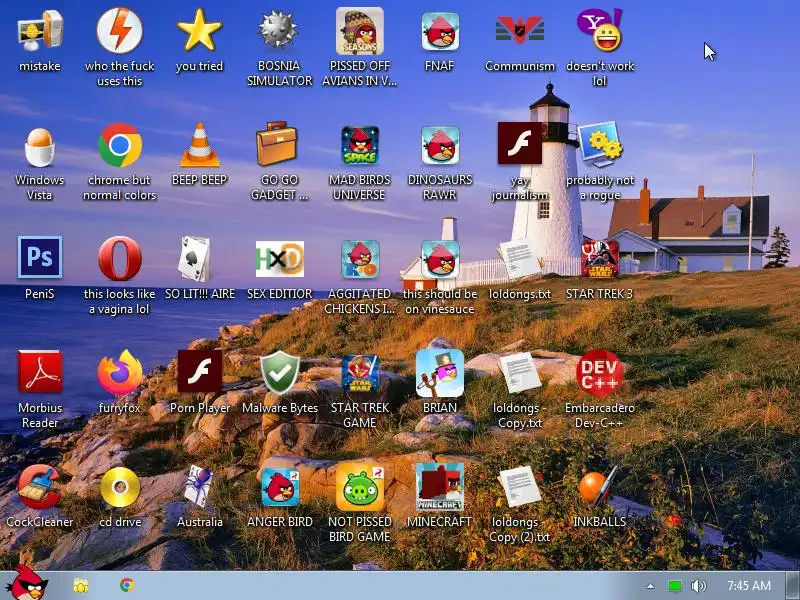Click the Porn Player Flash icon
800x600 pixels.
(199, 371)
